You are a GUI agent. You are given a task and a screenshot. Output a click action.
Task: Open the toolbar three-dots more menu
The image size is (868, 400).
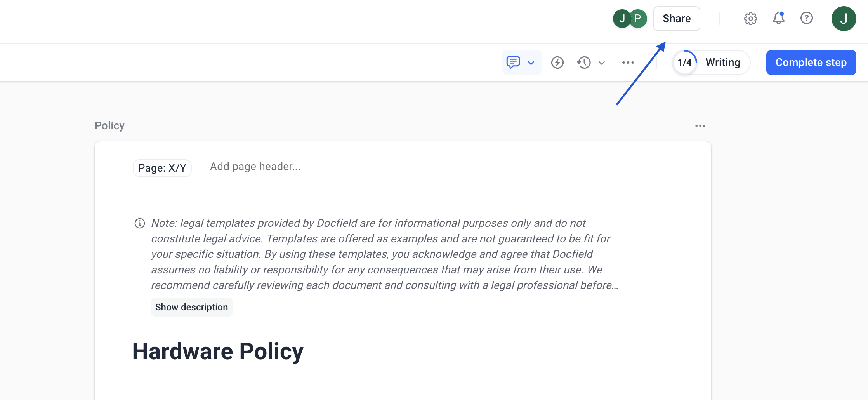coord(628,63)
